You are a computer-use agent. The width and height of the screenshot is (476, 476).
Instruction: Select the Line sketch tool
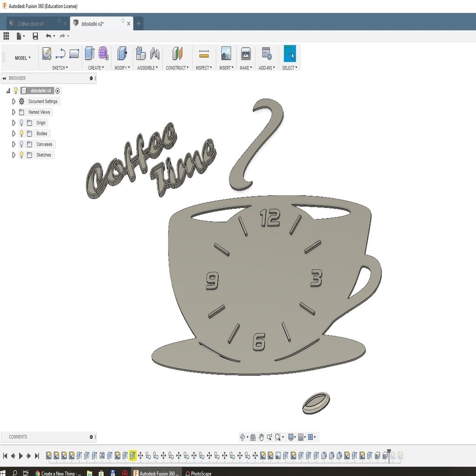[x=60, y=53]
